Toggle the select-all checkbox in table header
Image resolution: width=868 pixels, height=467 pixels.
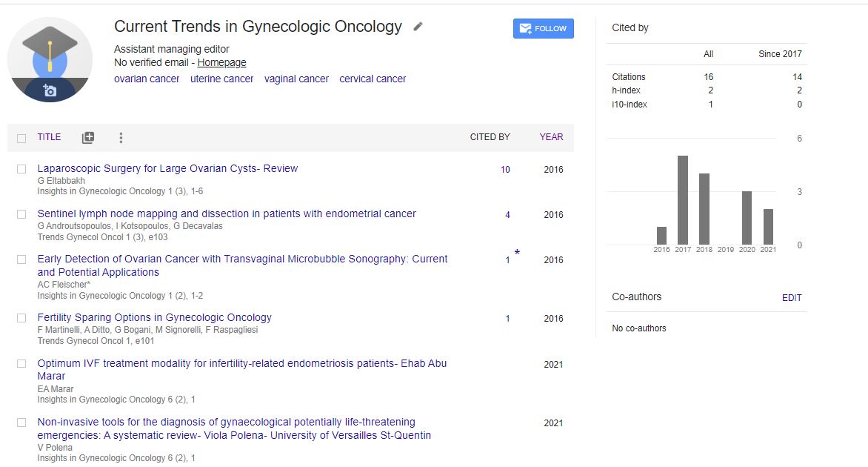(x=21, y=138)
